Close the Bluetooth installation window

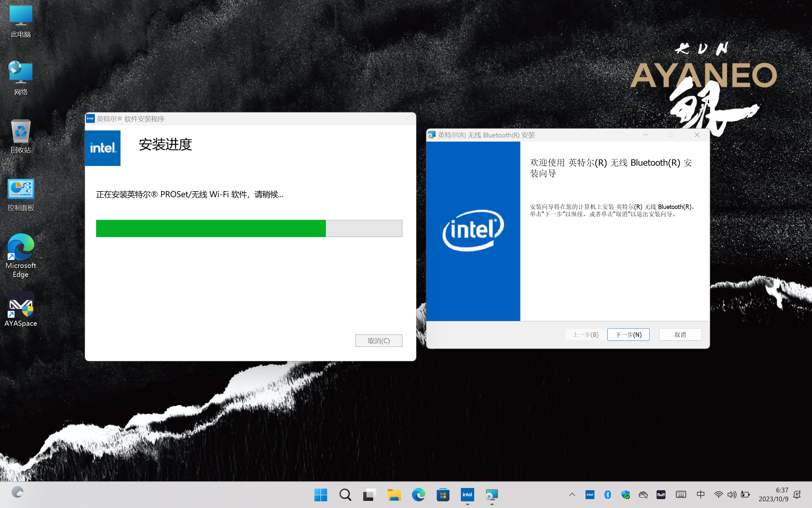coord(697,135)
